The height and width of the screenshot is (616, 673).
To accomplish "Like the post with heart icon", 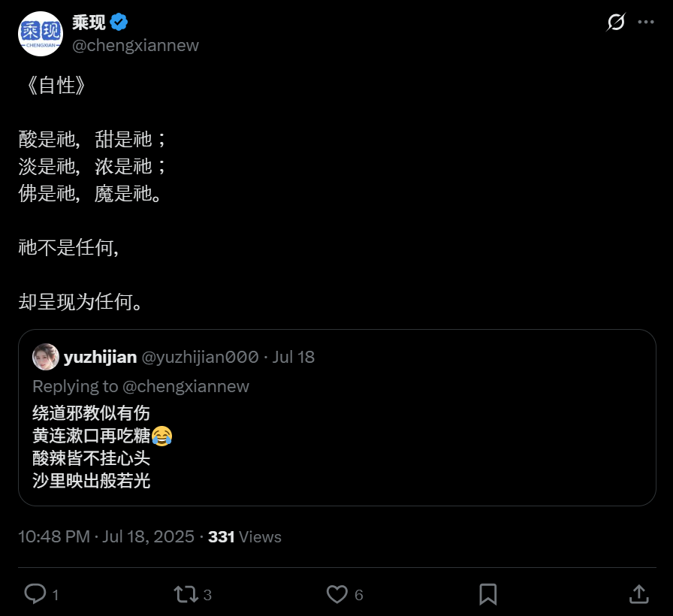I will (337, 594).
